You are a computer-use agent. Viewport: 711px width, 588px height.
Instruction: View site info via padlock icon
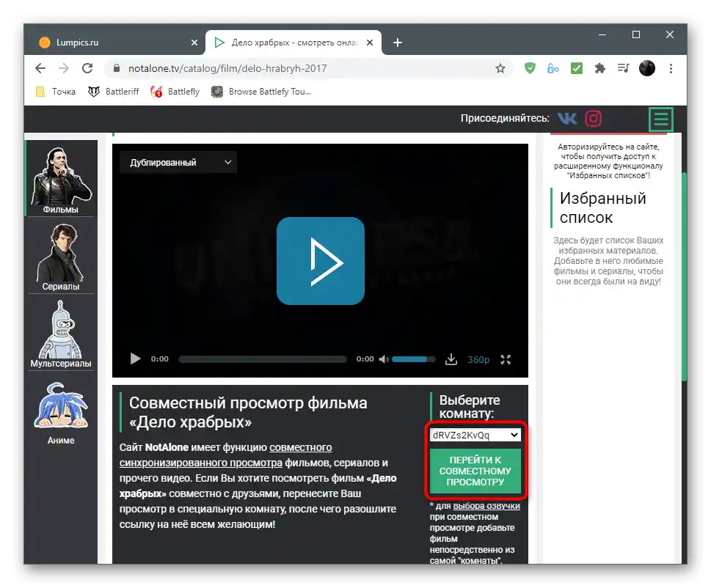click(117, 68)
